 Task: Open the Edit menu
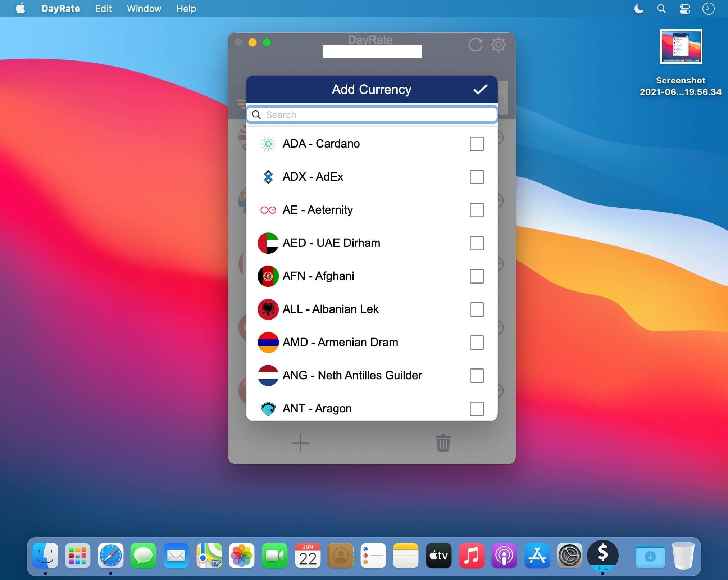tap(103, 9)
